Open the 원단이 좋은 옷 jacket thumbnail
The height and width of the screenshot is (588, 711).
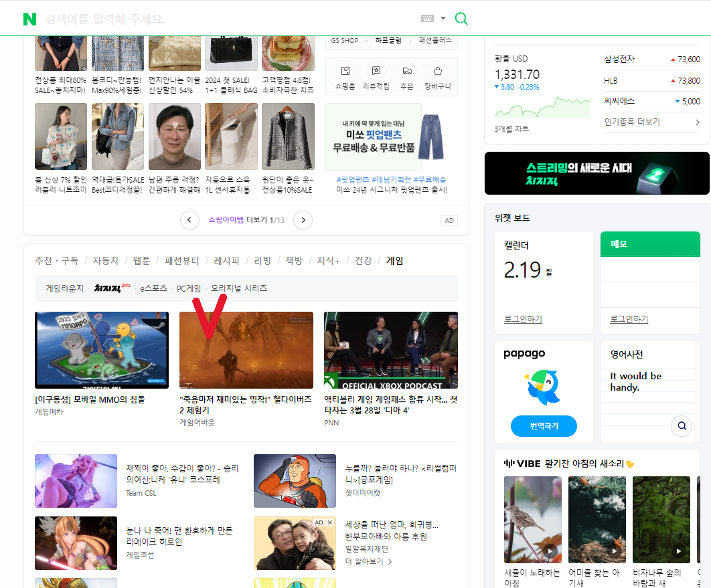[x=288, y=136]
